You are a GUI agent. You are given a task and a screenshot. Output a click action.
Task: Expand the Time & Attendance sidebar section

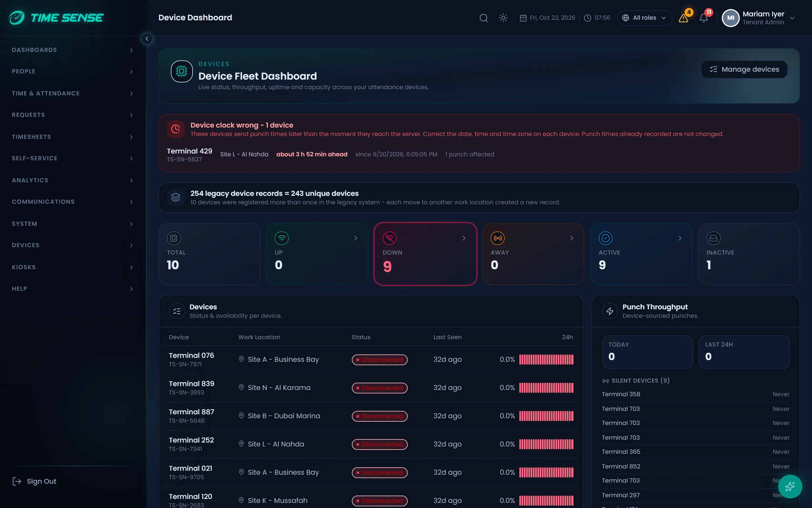pos(73,93)
